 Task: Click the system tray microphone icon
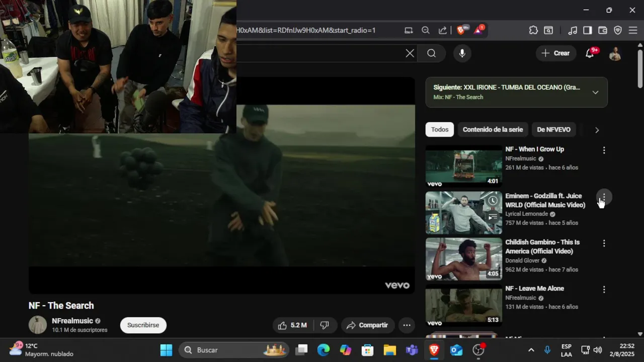547,350
